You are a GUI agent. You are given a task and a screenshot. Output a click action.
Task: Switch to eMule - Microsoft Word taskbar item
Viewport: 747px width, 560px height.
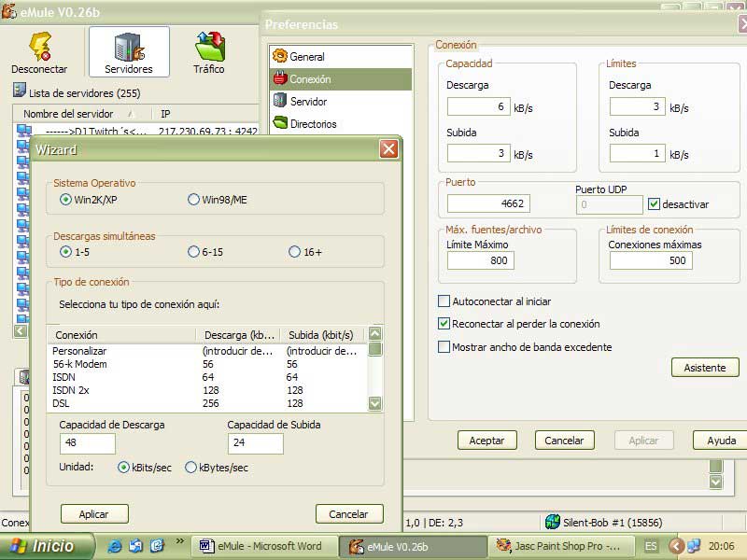(x=264, y=546)
